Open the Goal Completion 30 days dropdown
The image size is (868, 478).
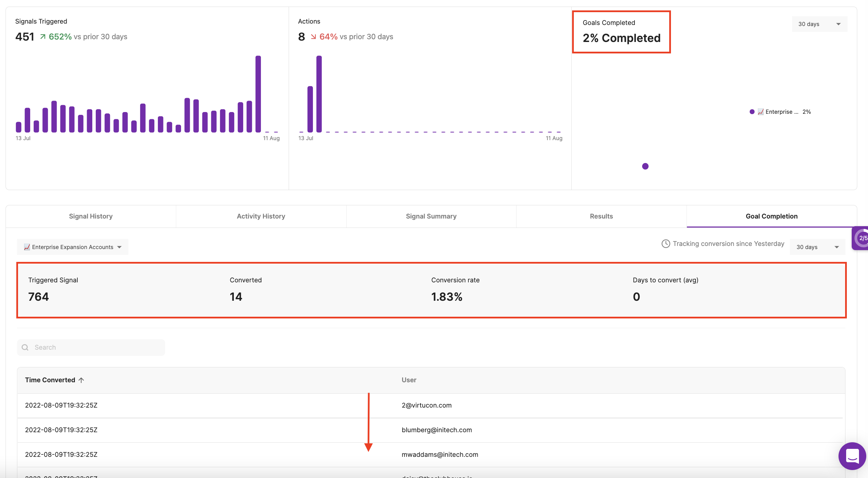click(x=817, y=247)
